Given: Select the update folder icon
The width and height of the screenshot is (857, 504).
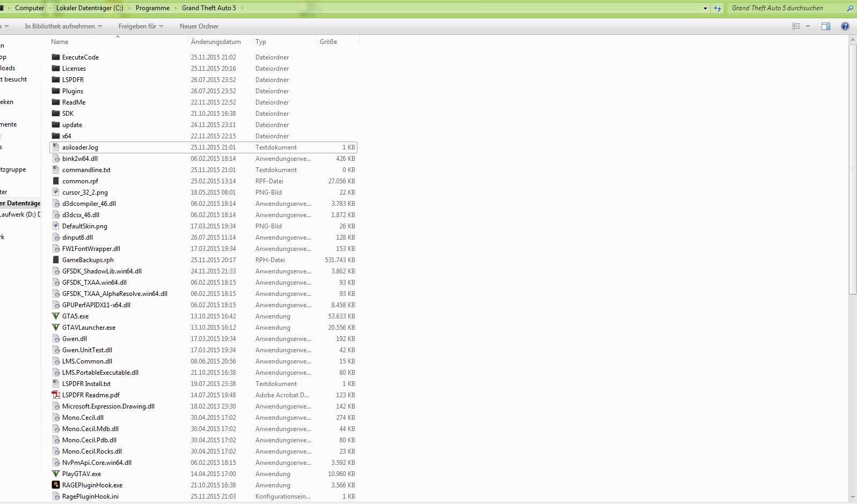Looking at the screenshot, I should 56,124.
